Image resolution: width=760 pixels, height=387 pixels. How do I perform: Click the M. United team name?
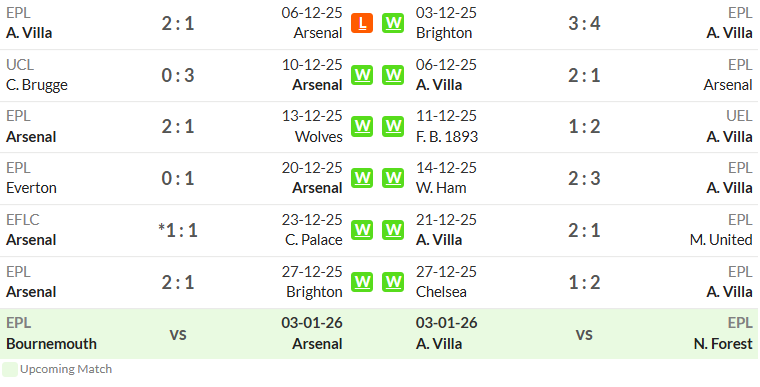click(721, 240)
